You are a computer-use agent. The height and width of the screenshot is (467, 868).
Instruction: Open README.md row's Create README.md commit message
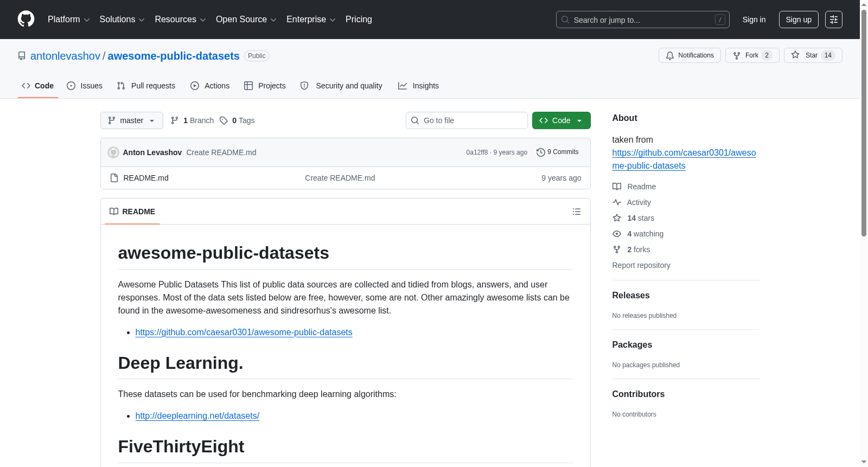(x=340, y=178)
